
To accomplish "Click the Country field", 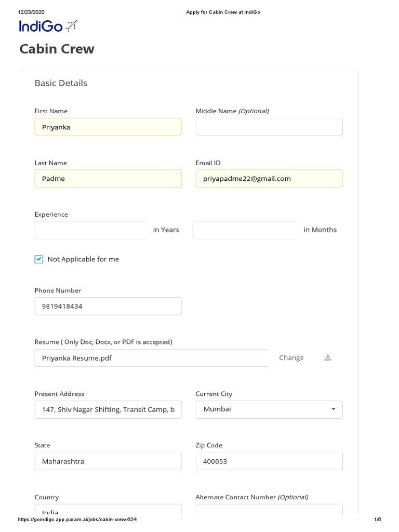I will point(108,511).
